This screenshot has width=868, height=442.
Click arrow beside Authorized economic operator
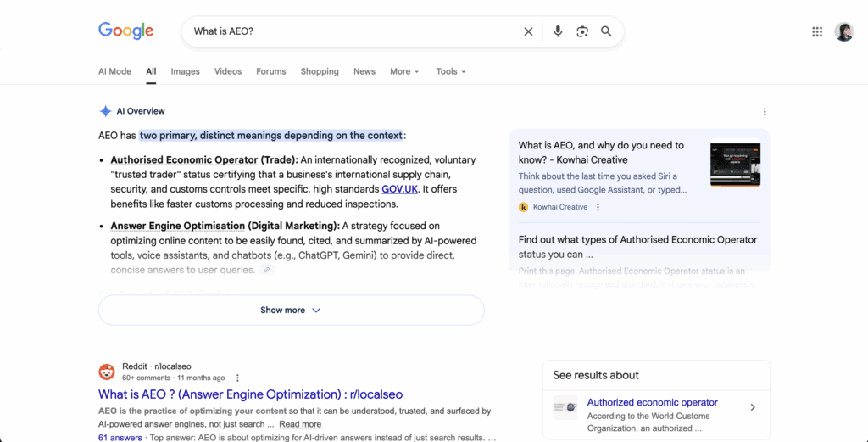[x=753, y=407]
